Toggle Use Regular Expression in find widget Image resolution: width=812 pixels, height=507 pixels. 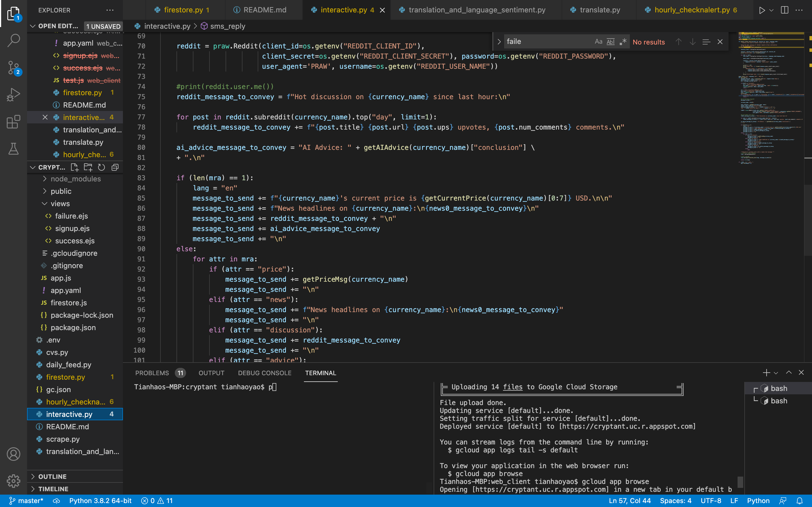(x=623, y=42)
